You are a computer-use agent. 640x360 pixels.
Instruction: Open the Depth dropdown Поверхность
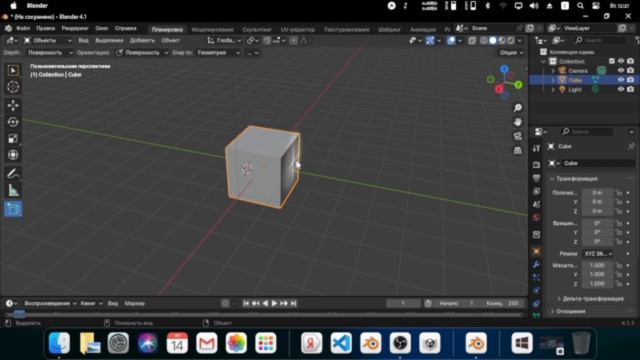pos(49,53)
